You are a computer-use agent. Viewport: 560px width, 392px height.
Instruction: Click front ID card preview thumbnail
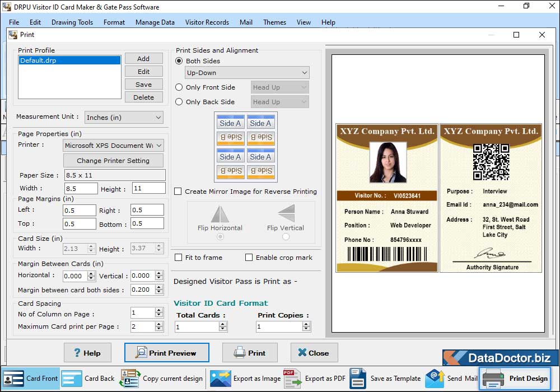click(x=387, y=198)
